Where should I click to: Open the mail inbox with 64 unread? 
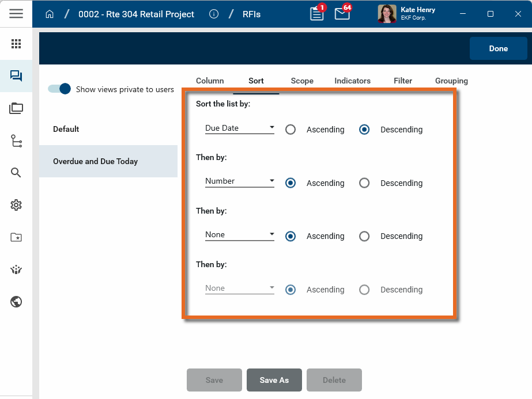point(342,14)
